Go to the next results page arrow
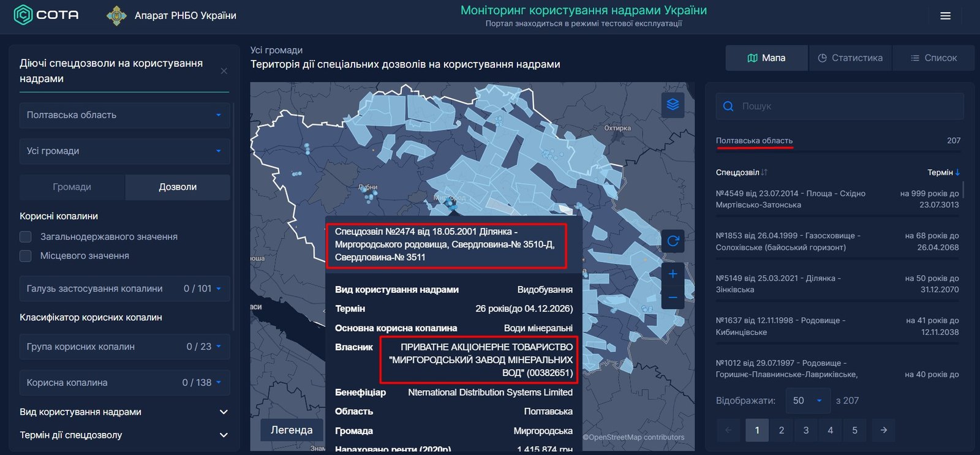The height and width of the screenshot is (455, 980). (883, 431)
